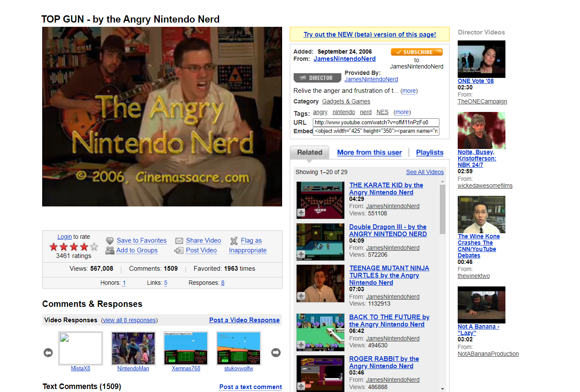Click Post a Video Response link
The height and width of the screenshot is (392, 580).
[x=244, y=320]
